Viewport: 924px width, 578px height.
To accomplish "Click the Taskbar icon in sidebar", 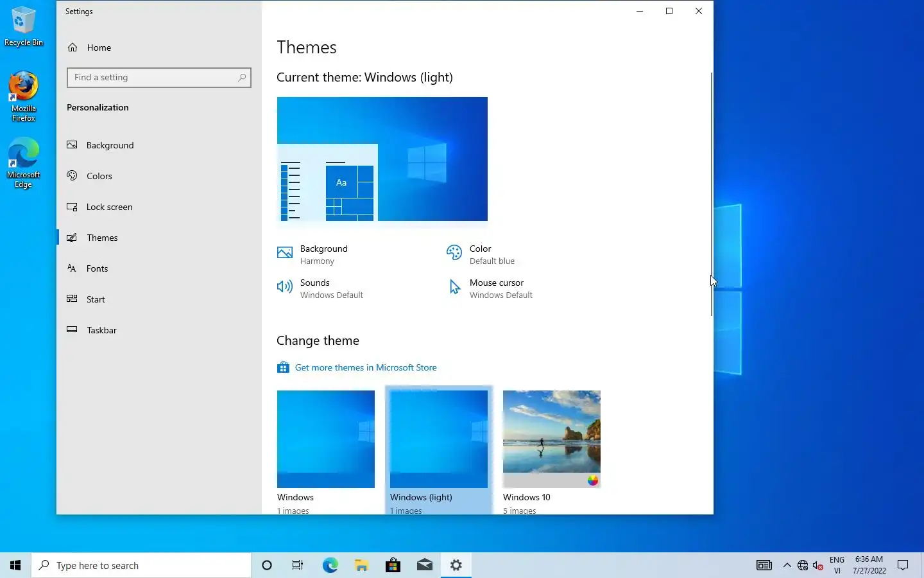I will click(72, 330).
